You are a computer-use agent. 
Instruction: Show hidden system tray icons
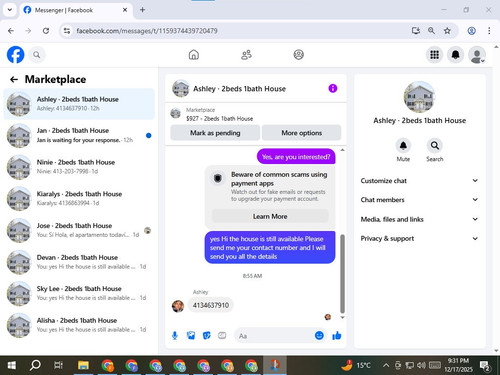386,365
